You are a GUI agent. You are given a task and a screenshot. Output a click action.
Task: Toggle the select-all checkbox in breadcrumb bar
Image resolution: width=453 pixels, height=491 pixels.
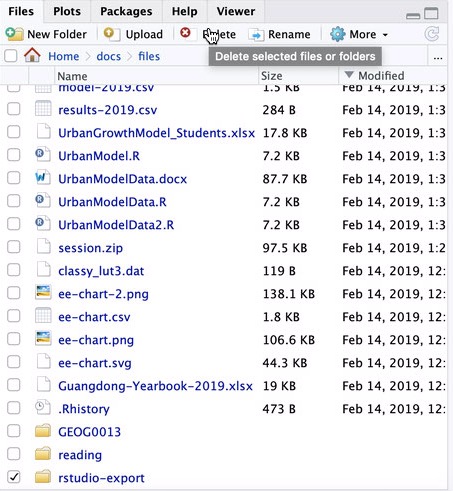(x=11, y=56)
